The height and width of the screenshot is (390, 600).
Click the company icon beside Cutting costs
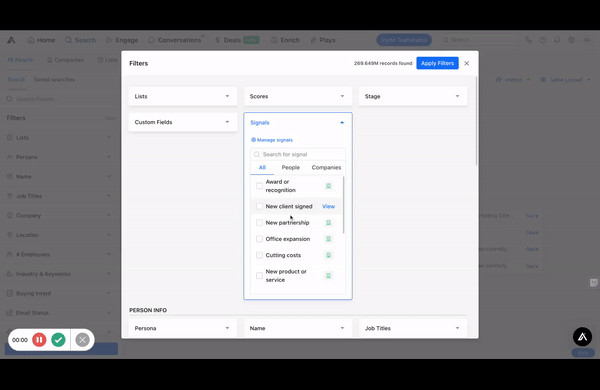328,255
